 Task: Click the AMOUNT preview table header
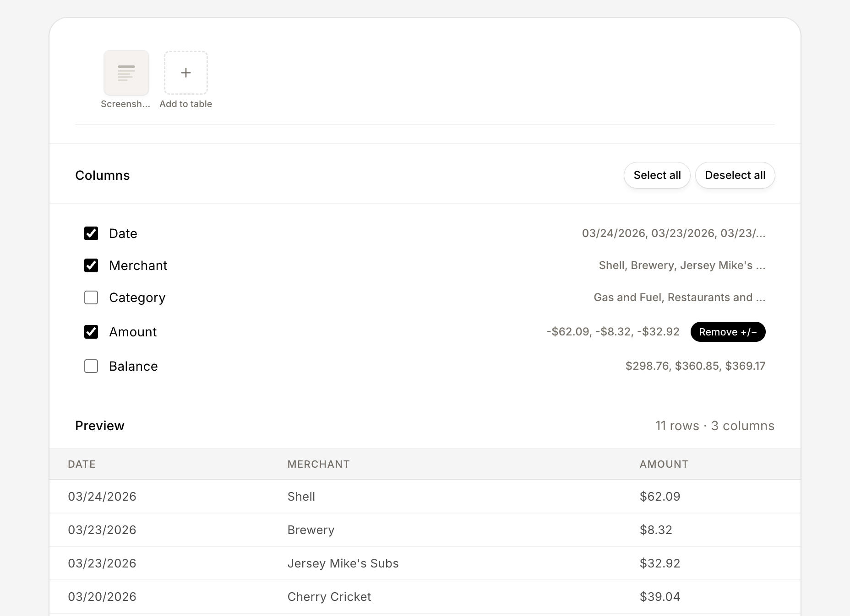[664, 464]
